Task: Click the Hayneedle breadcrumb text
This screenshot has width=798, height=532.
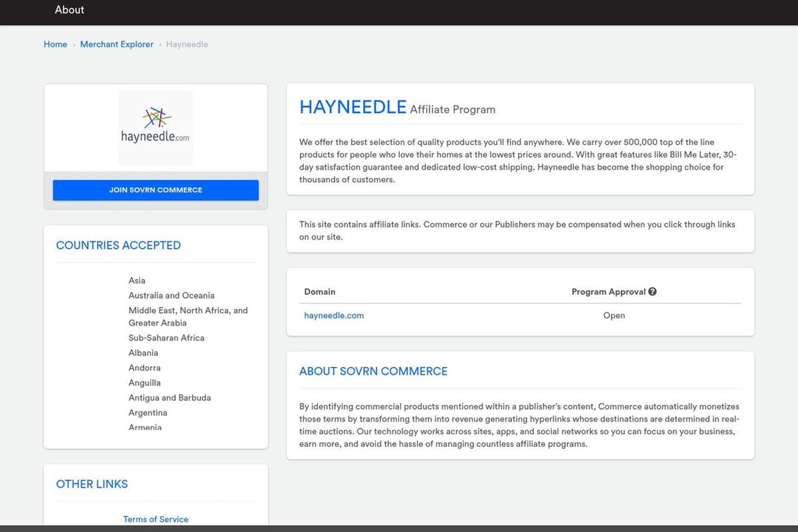Action: (x=187, y=44)
